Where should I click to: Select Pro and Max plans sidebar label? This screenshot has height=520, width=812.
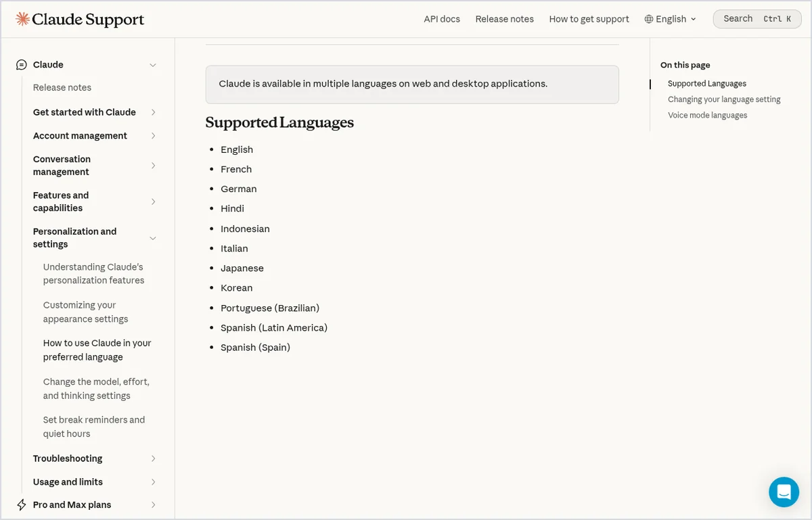(72, 505)
